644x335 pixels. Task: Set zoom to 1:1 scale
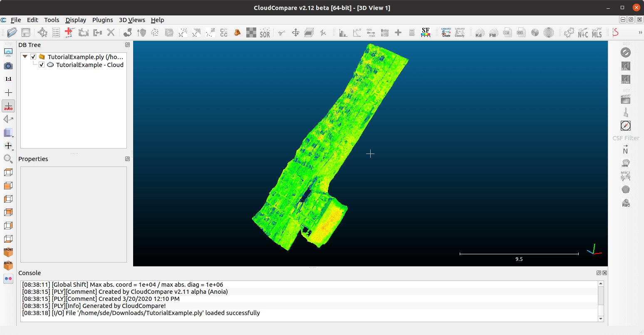(8, 79)
